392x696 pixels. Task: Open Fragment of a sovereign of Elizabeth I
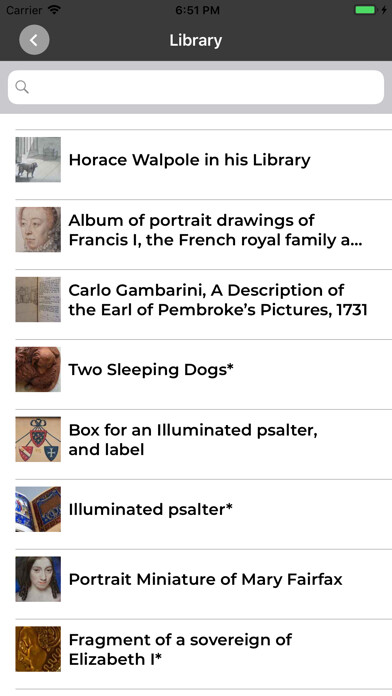[x=180, y=649]
